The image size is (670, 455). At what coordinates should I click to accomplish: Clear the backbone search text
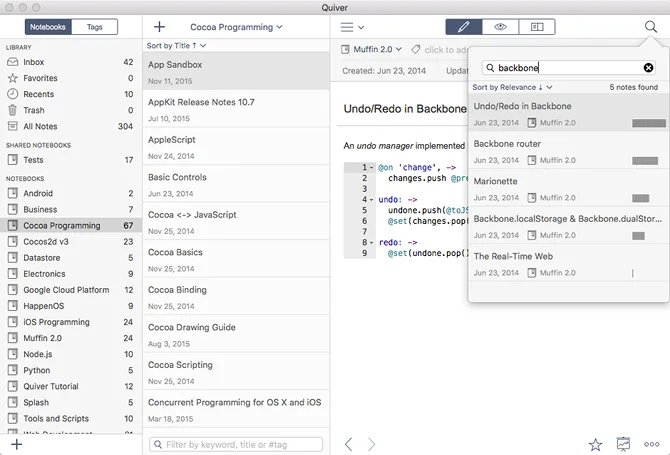coord(648,68)
